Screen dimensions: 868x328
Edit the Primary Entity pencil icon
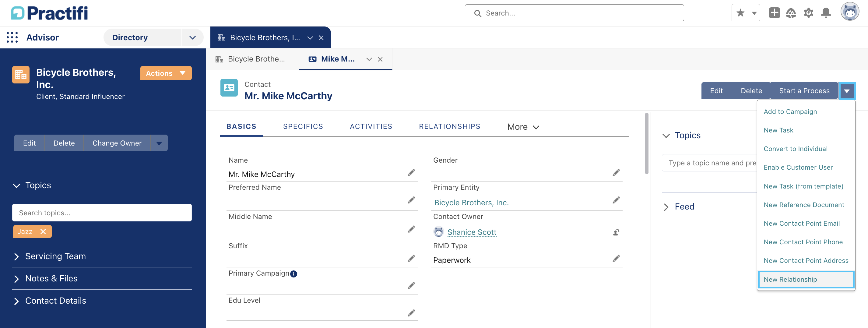coord(616,200)
